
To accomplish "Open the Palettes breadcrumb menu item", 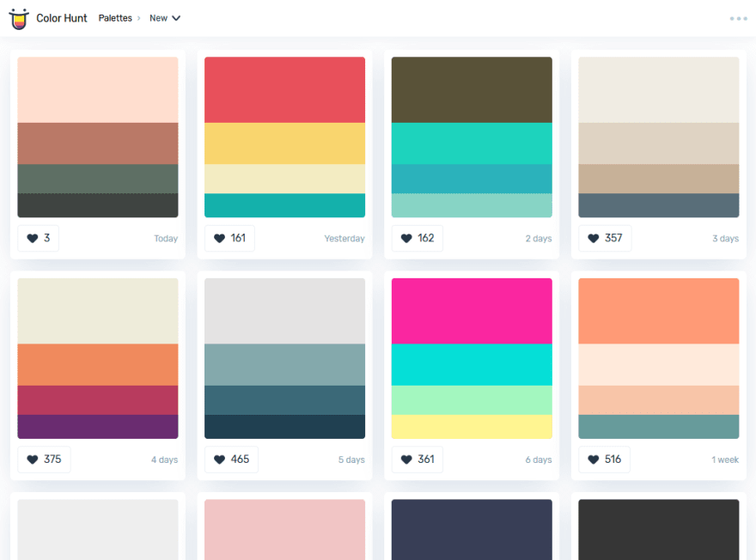I will pyautogui.click(x=115, y=17).
